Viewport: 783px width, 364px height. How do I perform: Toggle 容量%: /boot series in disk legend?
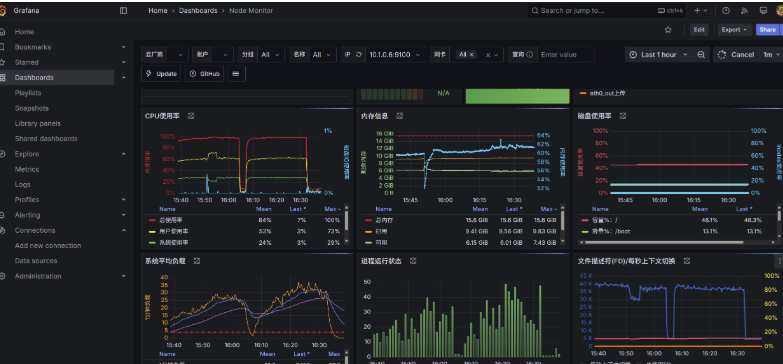(605, 231)
